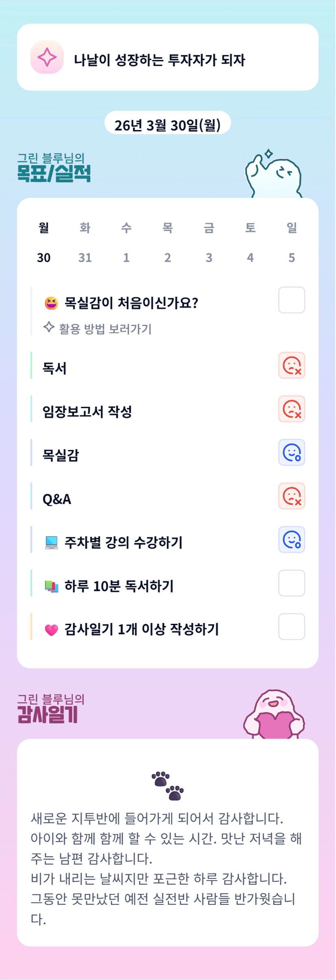The image size is (336, 980).
Task: Click the books icon beside 하루 10분 독서하기
Action: click(x=52, y=586)
